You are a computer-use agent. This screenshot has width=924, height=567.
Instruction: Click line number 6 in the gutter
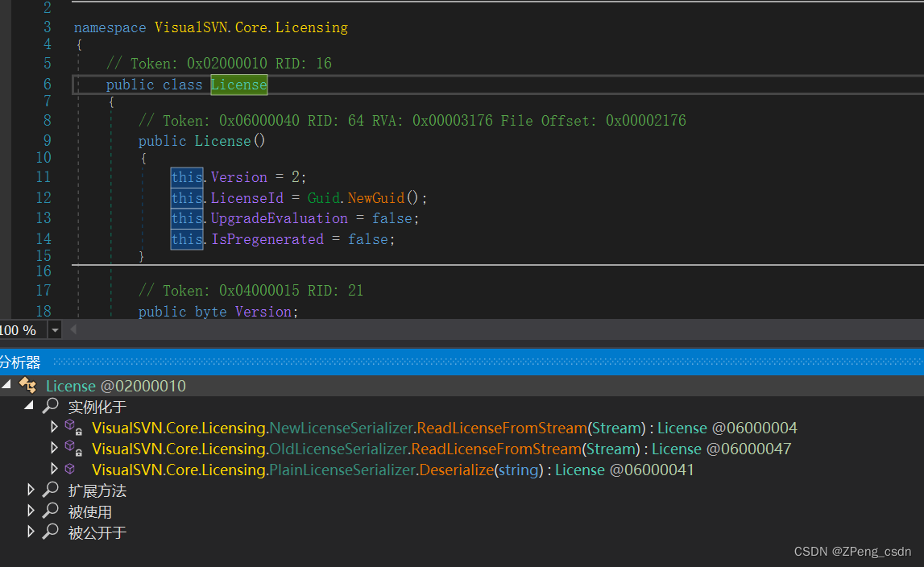(x=48, y=85)
